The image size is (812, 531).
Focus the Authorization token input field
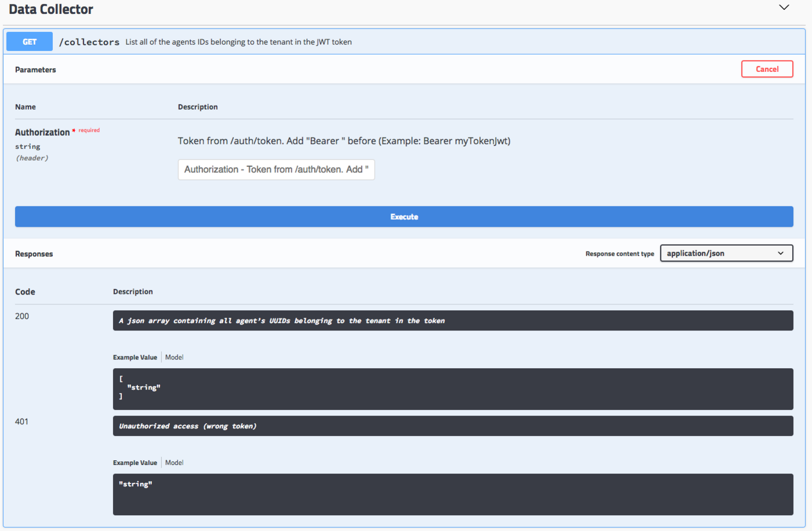[276, 169]
